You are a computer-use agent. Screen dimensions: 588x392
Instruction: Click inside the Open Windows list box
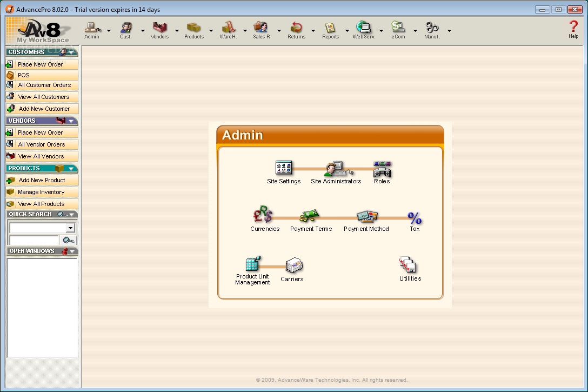(42, 308)
